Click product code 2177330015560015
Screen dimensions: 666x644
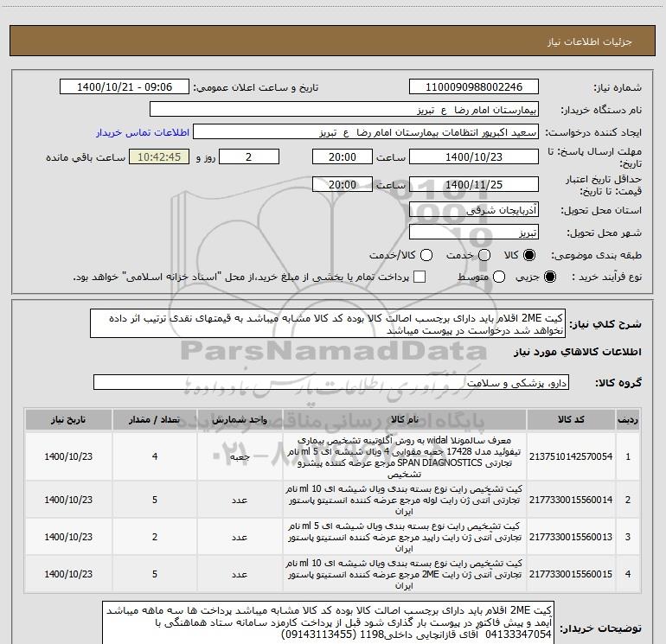[x=571, y=574]
